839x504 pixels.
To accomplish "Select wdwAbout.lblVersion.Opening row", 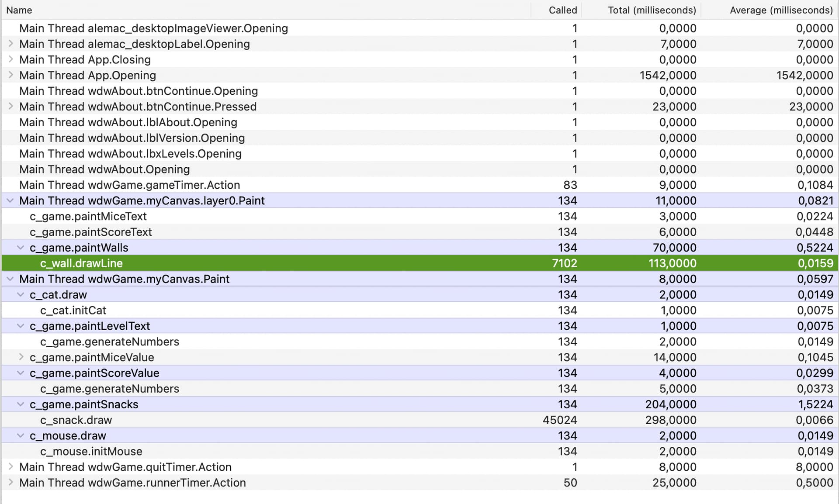I will [x=419, y=138].
